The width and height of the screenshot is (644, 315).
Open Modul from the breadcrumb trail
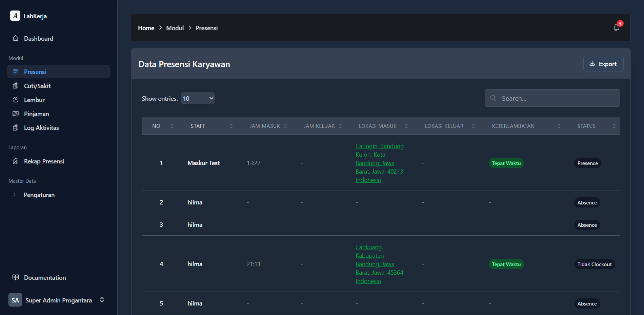point(175,28)
